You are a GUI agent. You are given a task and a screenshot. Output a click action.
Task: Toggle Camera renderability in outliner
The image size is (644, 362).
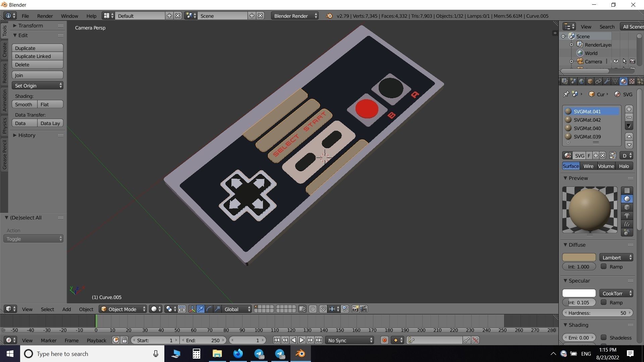point(632,61)
